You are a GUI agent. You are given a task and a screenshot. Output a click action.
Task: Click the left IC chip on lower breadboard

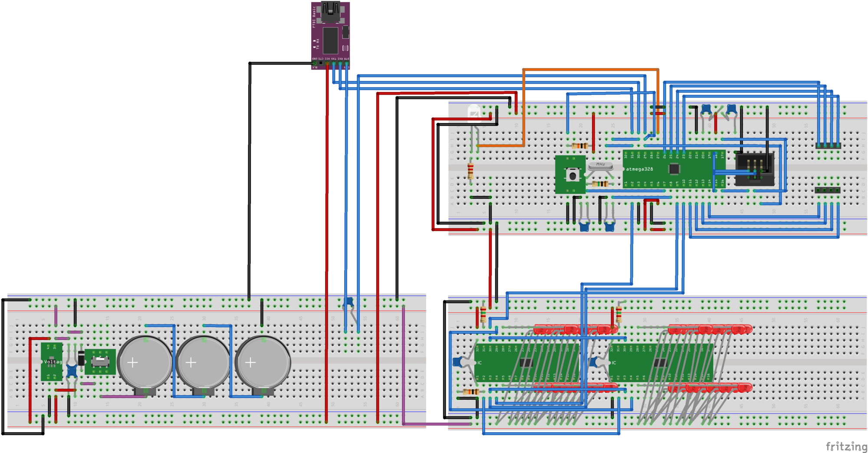tap(526, 363)
